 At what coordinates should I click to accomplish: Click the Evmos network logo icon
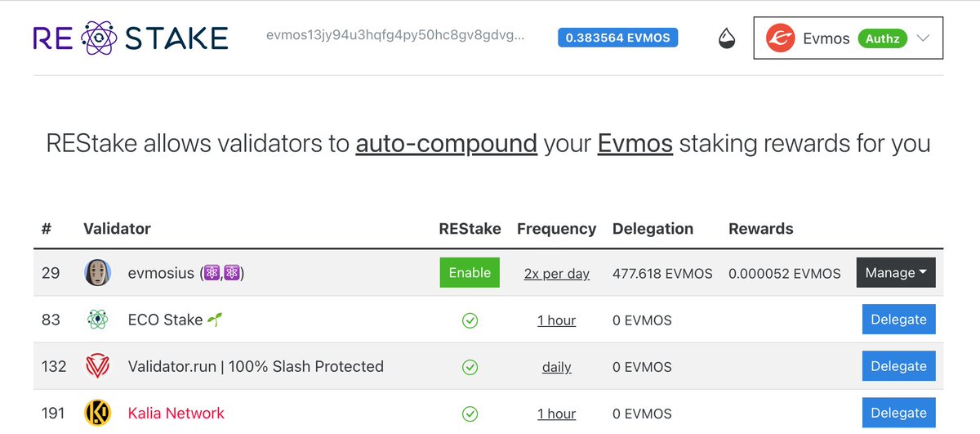(780, 38)
